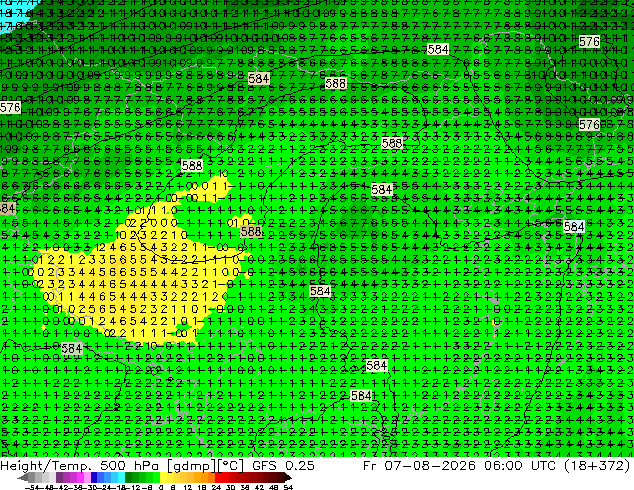Click the cyan swatch above legend value -18
Screen dimensions: 634x490
(x=121, y=478)
